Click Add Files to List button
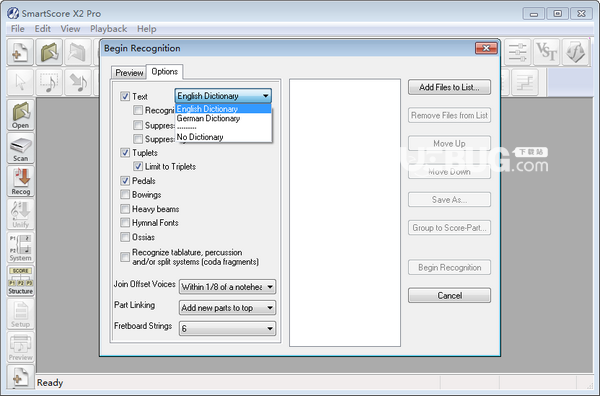The height and width of the screenshot is (396, 600). tap(449, 87)
